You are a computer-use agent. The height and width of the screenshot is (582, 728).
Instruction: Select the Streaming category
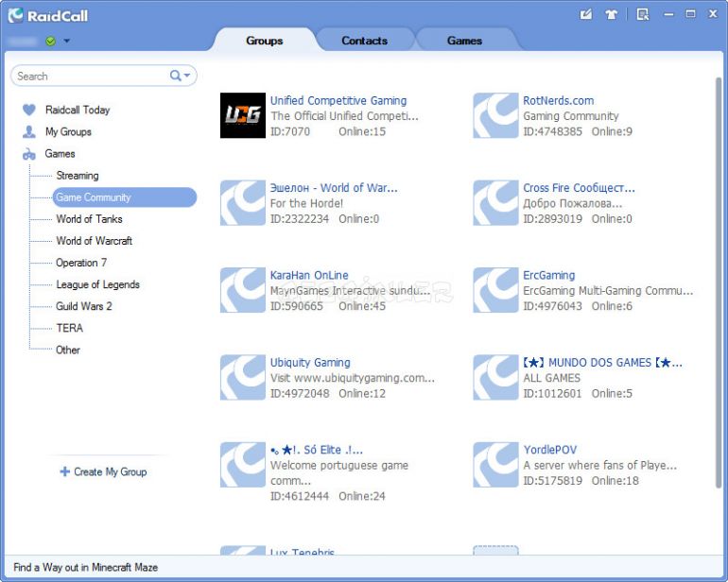tap(77, 176)
